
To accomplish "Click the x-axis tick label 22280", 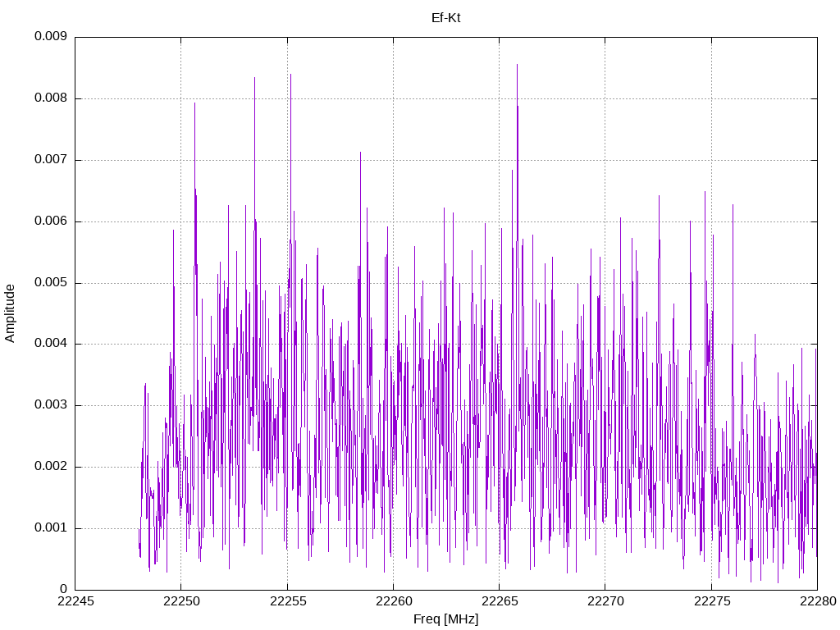I will pos(818,601).
